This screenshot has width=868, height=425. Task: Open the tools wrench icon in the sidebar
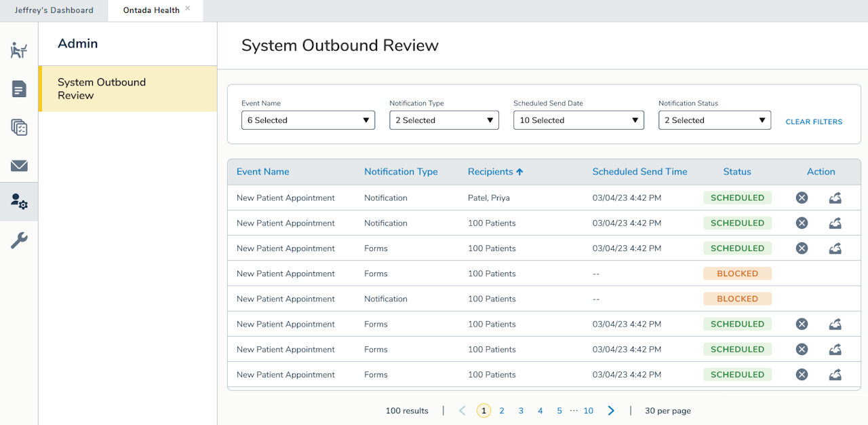[x=19, y=240]
